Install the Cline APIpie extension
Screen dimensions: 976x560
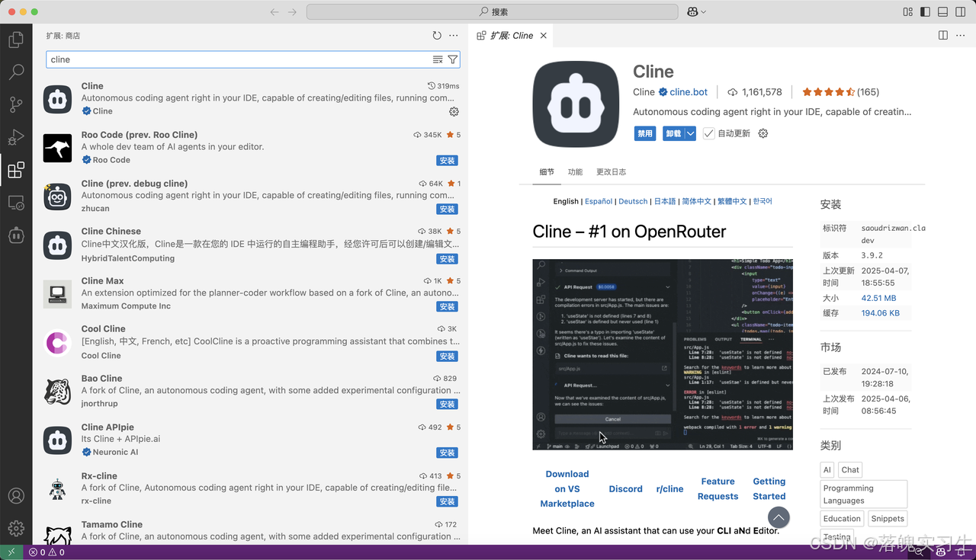pos(448,453)
